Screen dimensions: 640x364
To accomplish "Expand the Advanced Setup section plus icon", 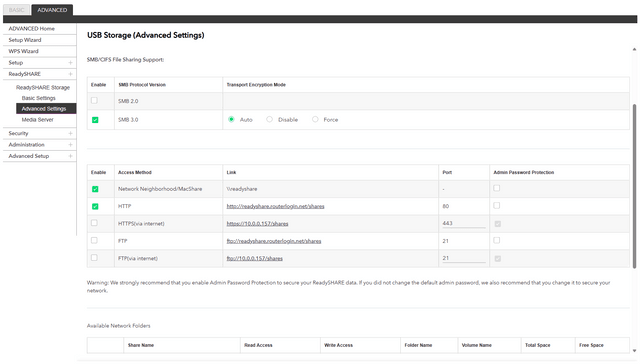I will [70, 156].
